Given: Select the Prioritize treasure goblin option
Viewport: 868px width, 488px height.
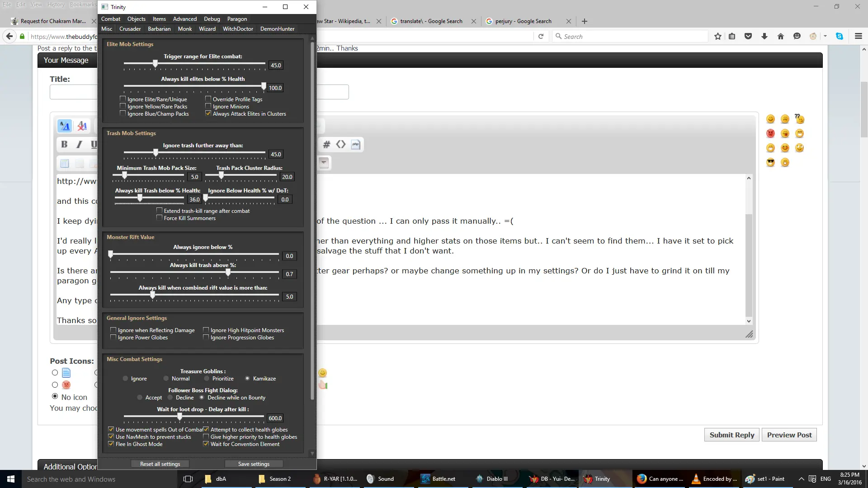Looking at the screenshot, I should [207, 379].
